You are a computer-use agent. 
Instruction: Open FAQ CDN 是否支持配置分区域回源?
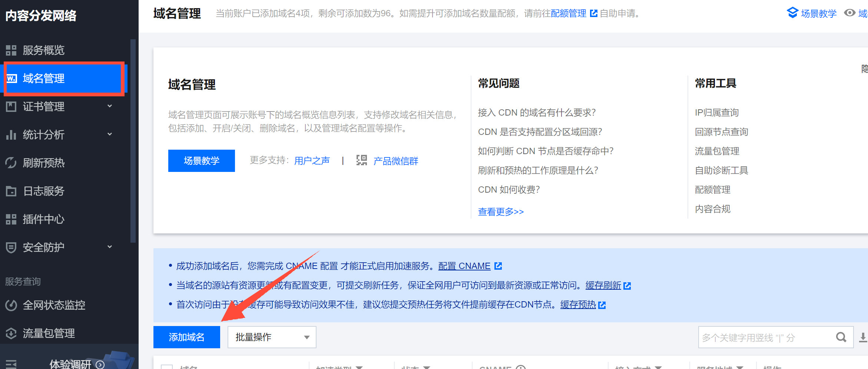click(540, 132)
